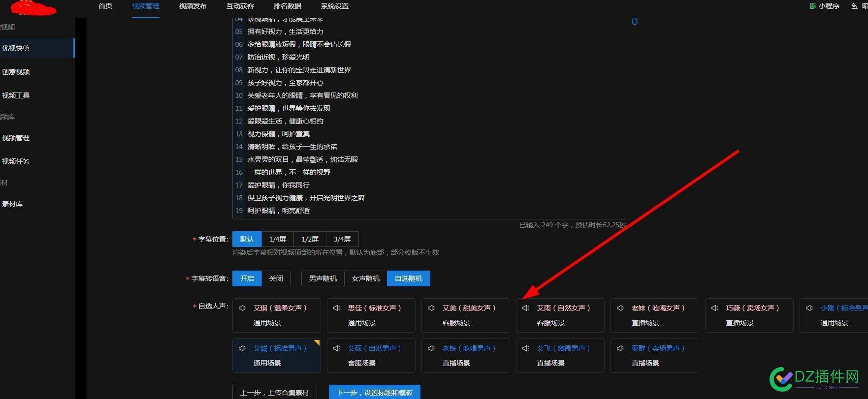Preview the 艾美 (甜美女声) voice speaker icon

[x=431, y=308]
